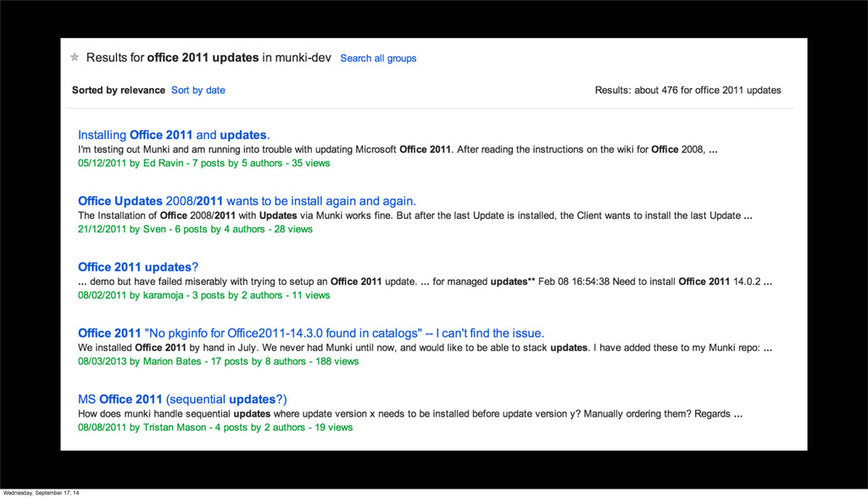This screenshot has width=868, height=498.
Task: Open the "Office 2011 updates?" thread
Action: [137, 267]
